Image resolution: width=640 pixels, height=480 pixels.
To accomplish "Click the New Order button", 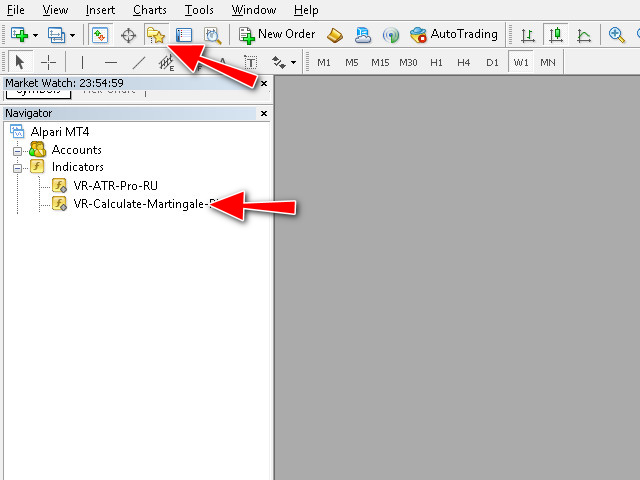I will coord(277,34).
